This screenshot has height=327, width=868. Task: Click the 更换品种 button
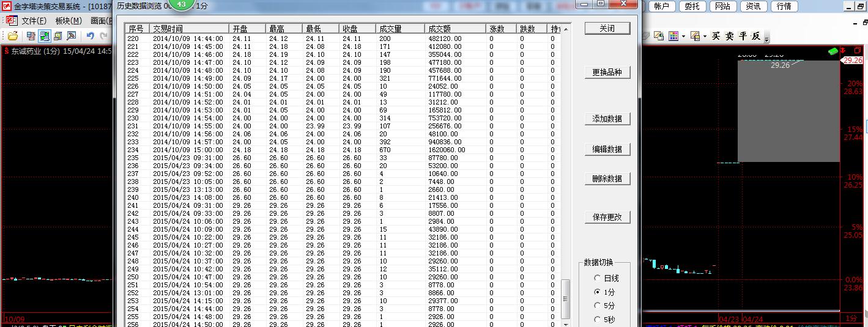607,72
